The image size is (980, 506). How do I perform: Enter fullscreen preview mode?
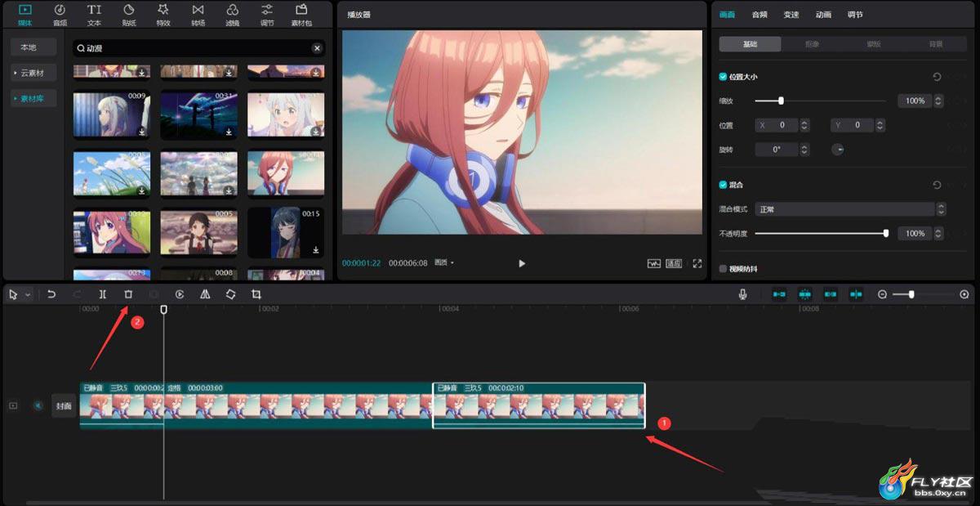tap(697, 263)
